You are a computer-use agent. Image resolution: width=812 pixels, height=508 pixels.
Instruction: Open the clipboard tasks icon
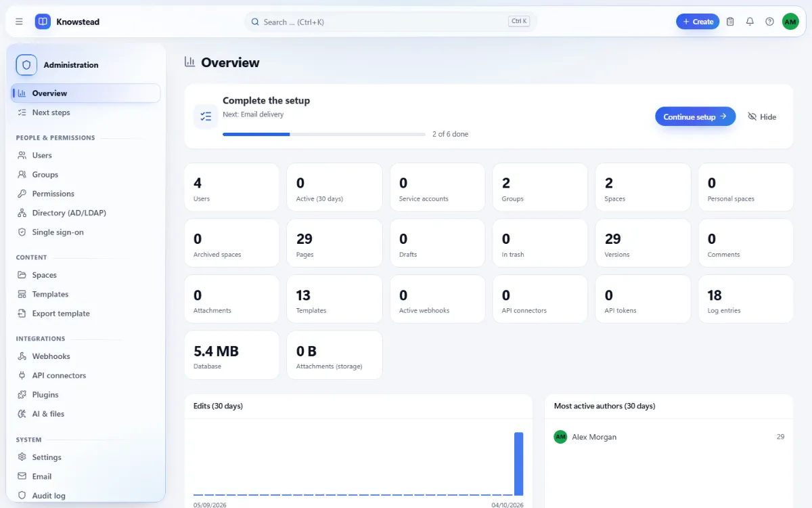tap(730, 22)
